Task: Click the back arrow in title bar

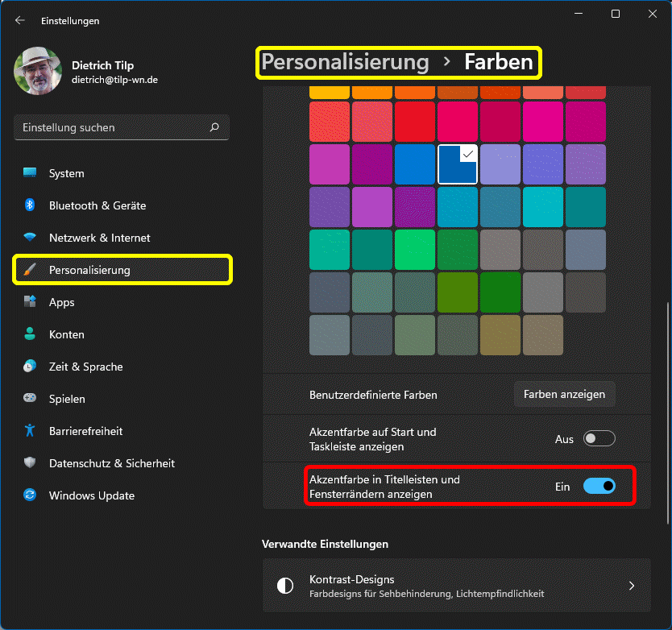Action: pos(20,20)
